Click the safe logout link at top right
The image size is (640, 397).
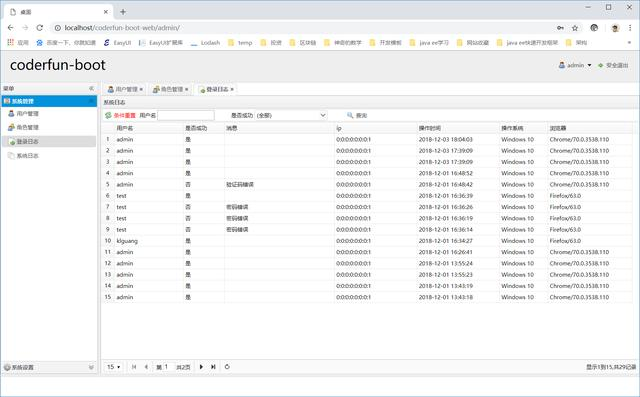tap(613, 65)
